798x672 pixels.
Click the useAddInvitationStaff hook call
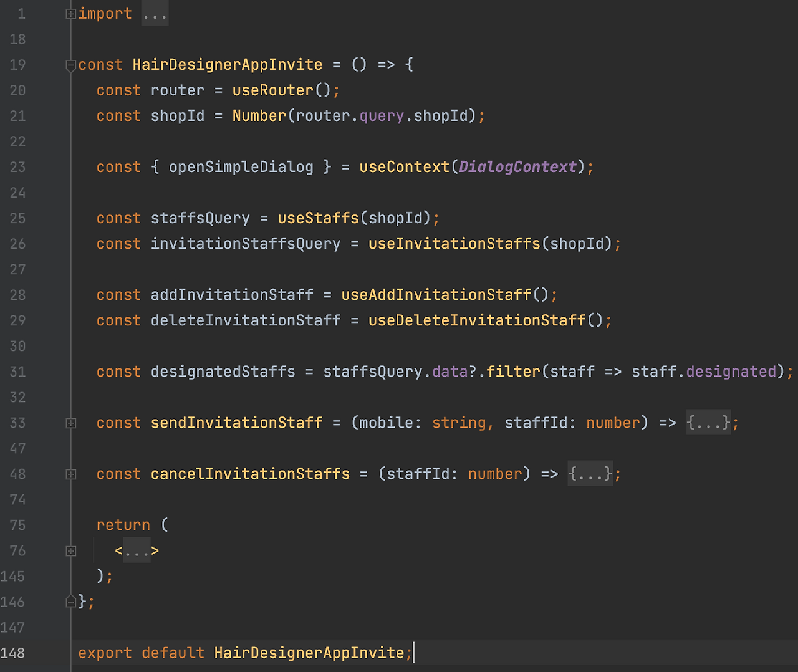tap(436, 295)
